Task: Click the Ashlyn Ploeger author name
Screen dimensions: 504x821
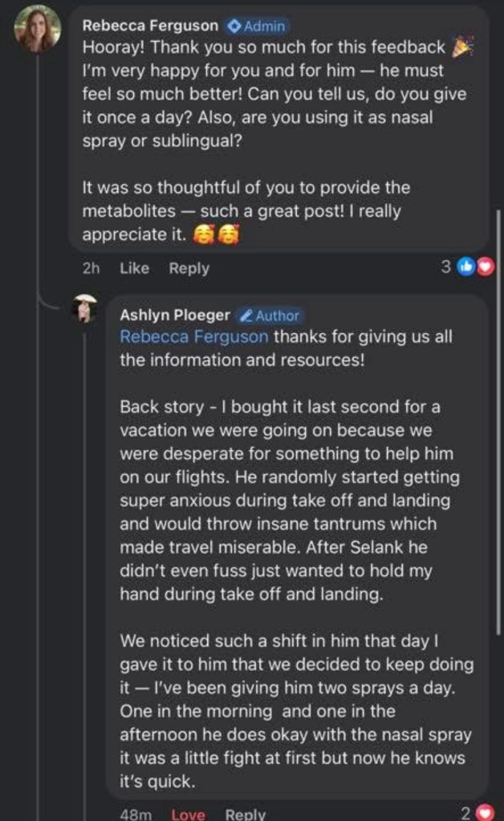Action: pos(175,315)
